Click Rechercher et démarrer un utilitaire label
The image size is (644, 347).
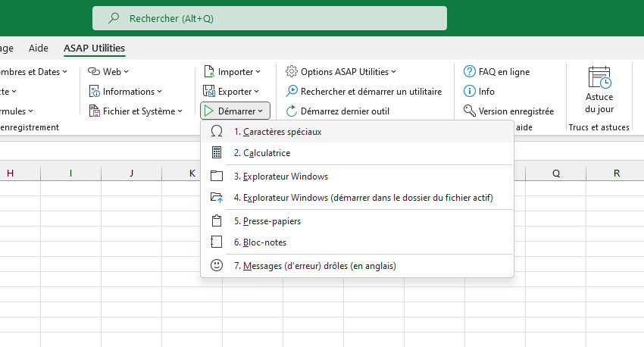point(371,91)
